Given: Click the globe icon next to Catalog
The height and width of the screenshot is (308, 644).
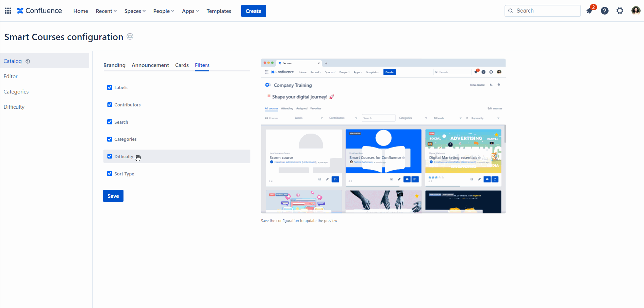Looking at the screenshot, I should 28,61.
